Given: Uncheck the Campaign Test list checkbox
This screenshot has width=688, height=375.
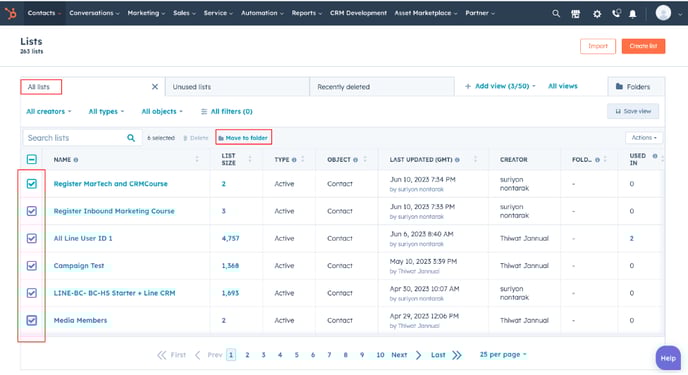Looking at the screenshot, I should (x=32, y=266).
